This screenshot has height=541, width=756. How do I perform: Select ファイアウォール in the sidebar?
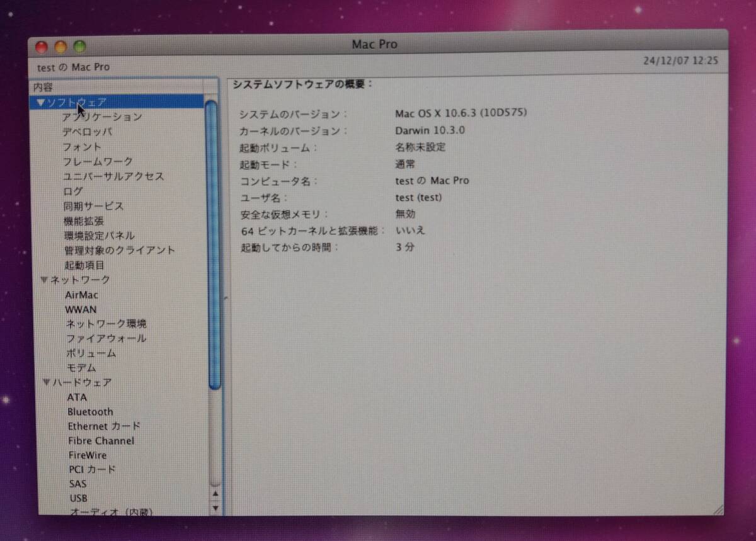(x=106, y=339)
